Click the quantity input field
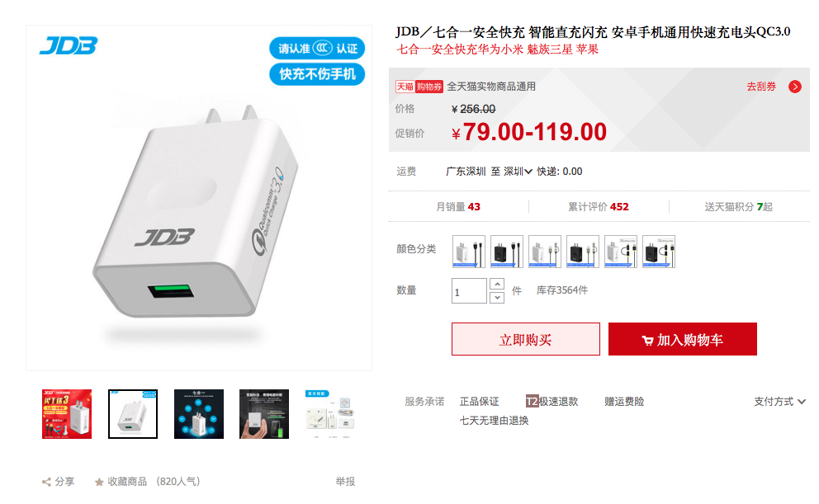Viewport: 819px width, 504px height. (x=469, y=291)
